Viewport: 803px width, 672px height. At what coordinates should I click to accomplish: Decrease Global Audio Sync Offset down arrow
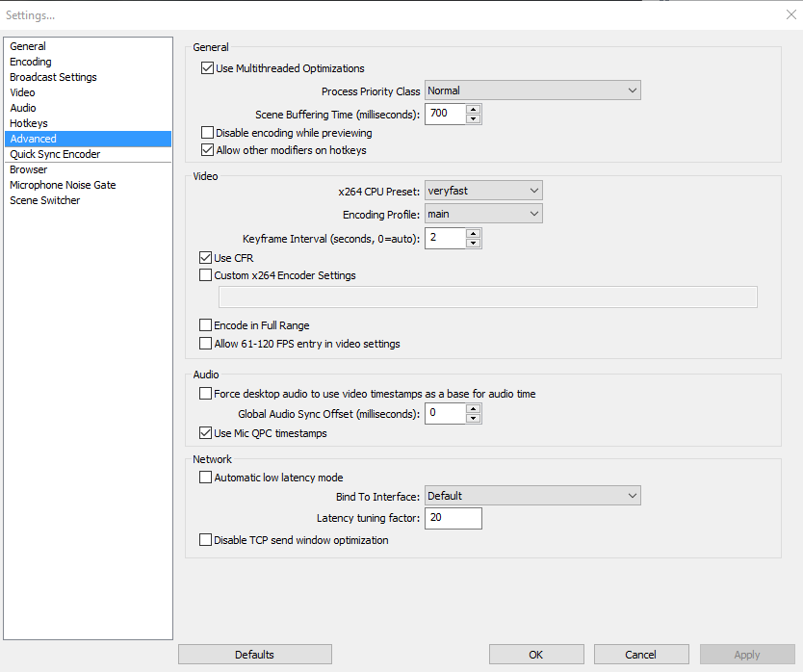point(474,419)
